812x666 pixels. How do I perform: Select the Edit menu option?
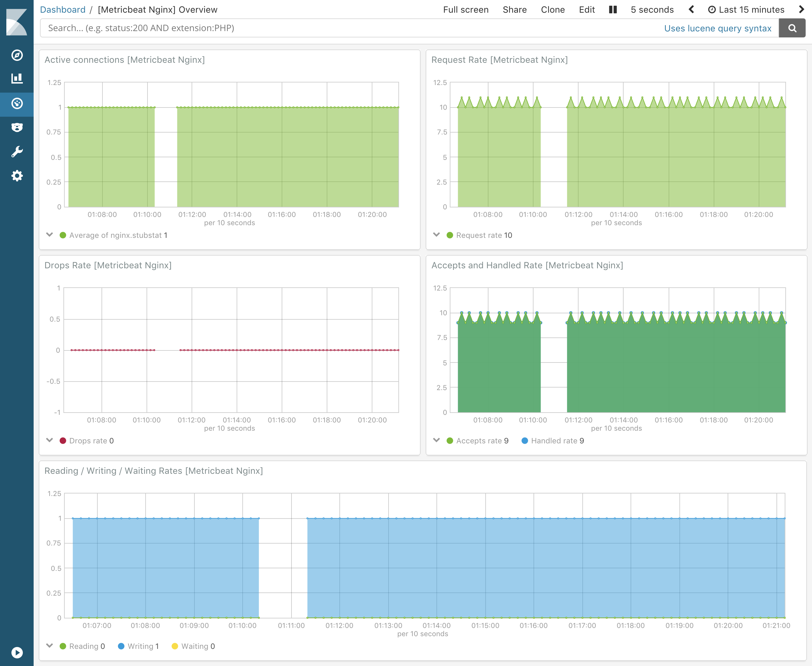pos(587,10)
